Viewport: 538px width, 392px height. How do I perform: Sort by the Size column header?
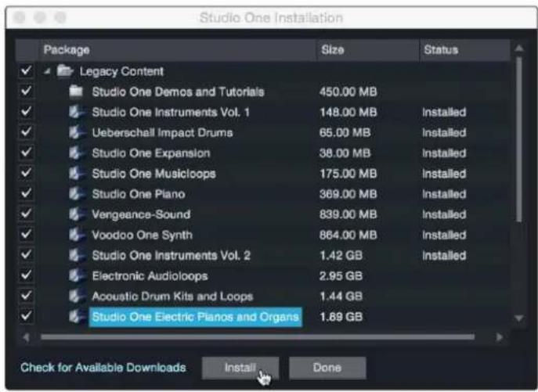[x=368, y=50]
